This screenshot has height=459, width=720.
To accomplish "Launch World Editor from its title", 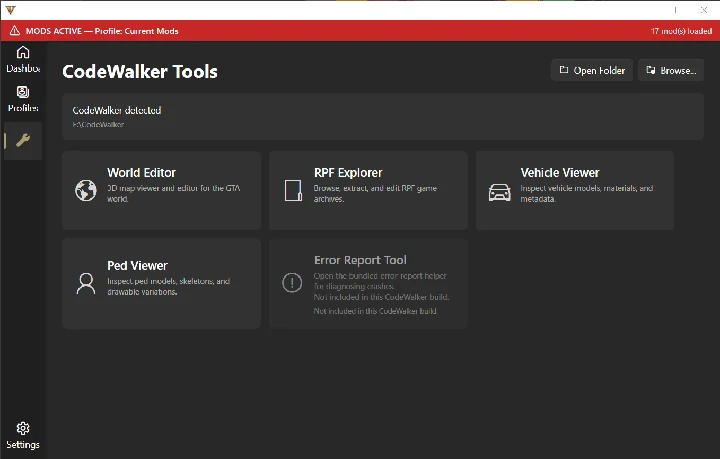I will pos(141,173).
